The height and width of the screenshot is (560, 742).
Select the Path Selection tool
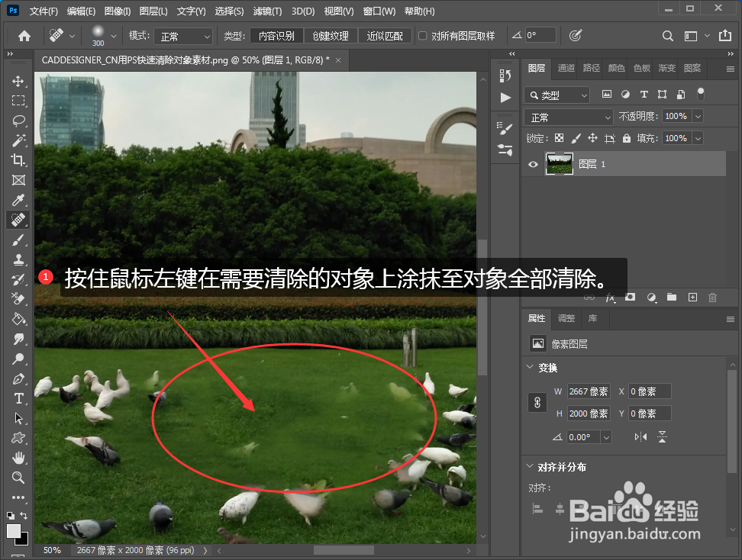(18, 419)
